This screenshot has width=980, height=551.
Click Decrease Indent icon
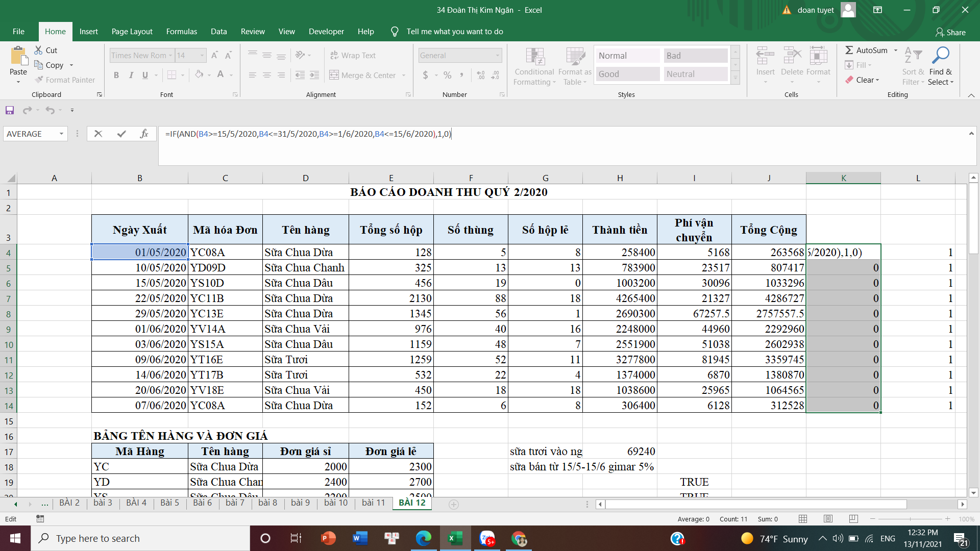(300, 75)
